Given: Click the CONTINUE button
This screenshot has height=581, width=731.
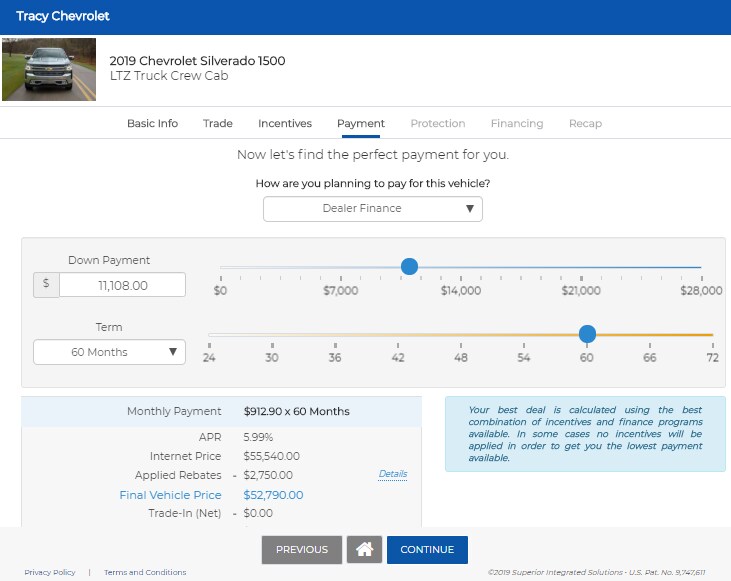Looking at the screenshot, I should [x=427, y=549].
